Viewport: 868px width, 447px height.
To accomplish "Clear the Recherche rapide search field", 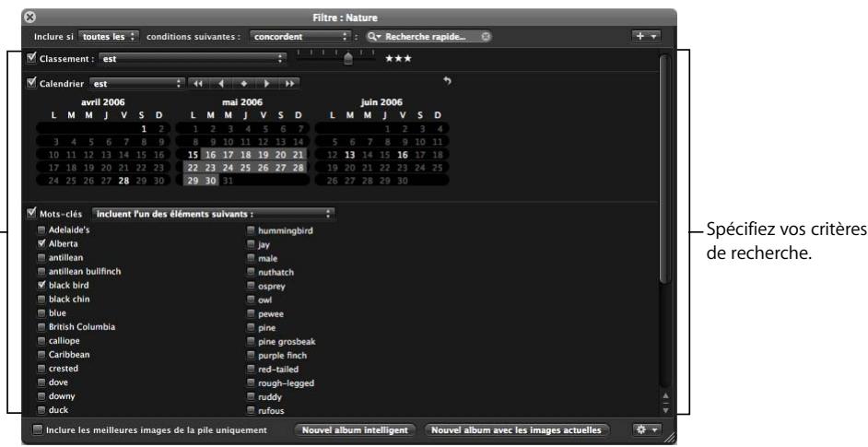I will (486, 37).
